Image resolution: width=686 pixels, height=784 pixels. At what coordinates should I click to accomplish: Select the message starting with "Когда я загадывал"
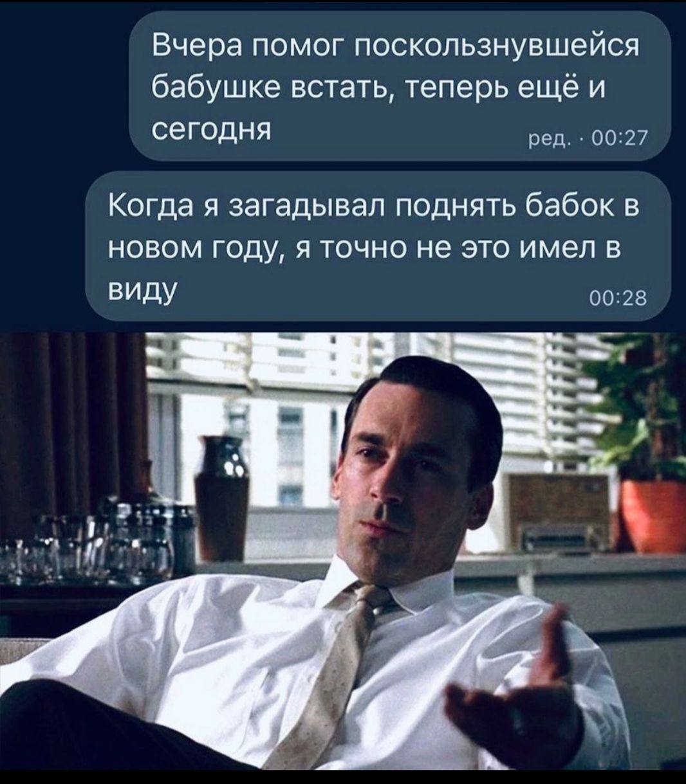pyautogui.click(x=378, y=245)
